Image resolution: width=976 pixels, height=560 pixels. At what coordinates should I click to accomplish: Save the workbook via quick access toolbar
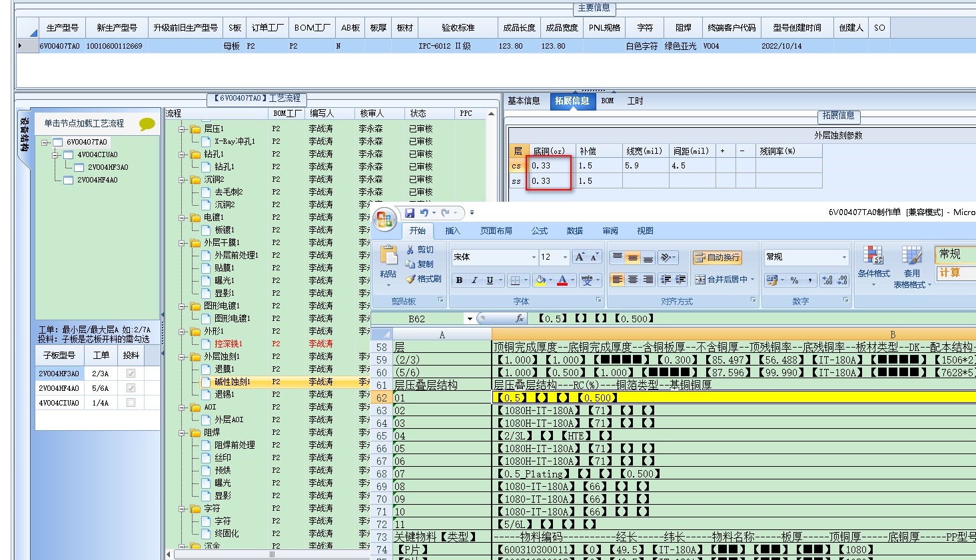pyautogui.click(x=410, y=213)
